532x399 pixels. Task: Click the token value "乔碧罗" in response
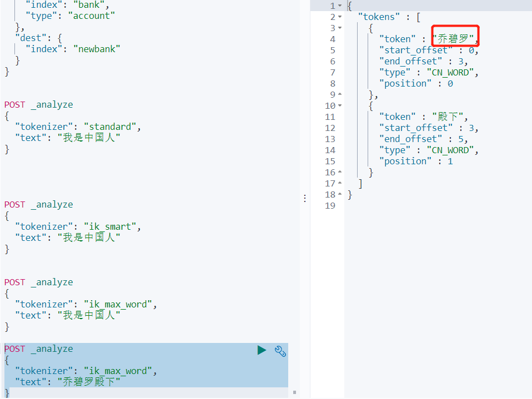point(453,39)
